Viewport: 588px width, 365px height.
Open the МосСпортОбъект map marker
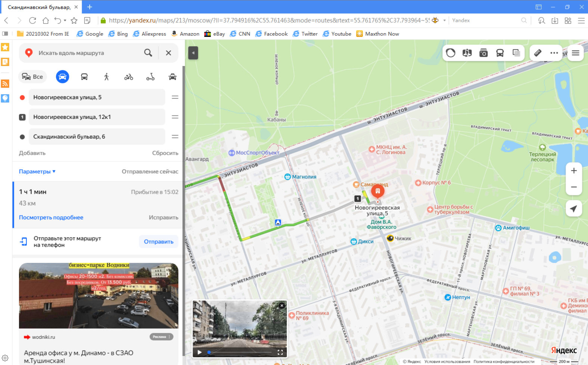232,153
